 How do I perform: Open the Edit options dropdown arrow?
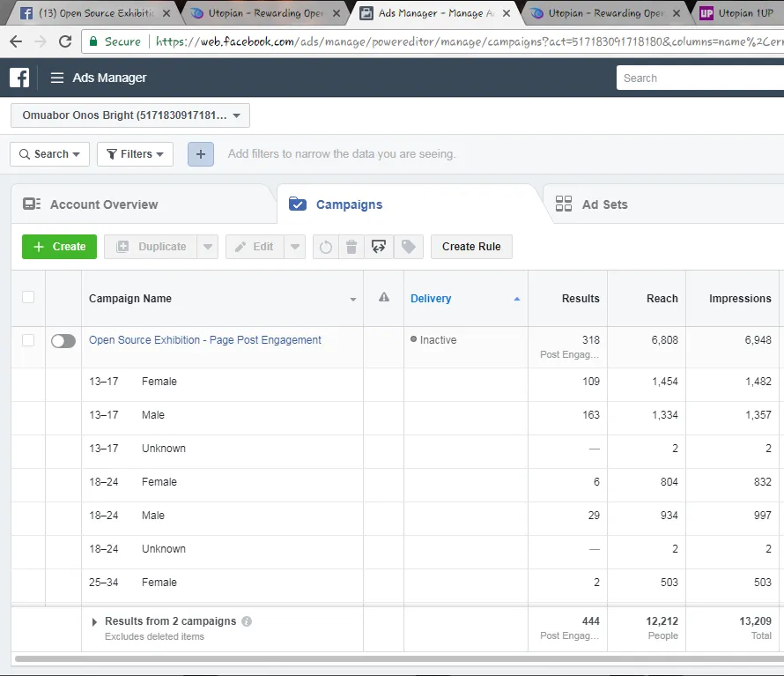tap(295, 247)
